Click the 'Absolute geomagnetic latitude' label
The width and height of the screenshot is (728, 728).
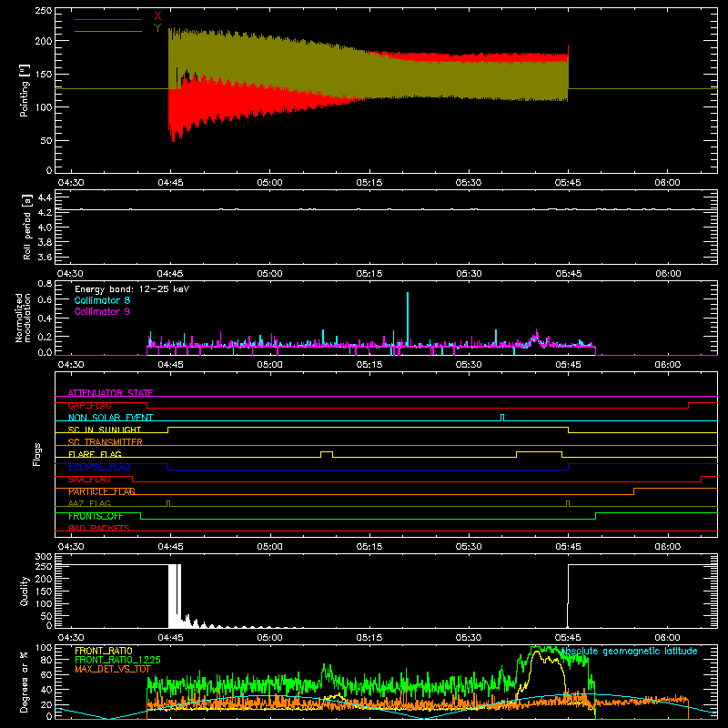coord(630,652)
